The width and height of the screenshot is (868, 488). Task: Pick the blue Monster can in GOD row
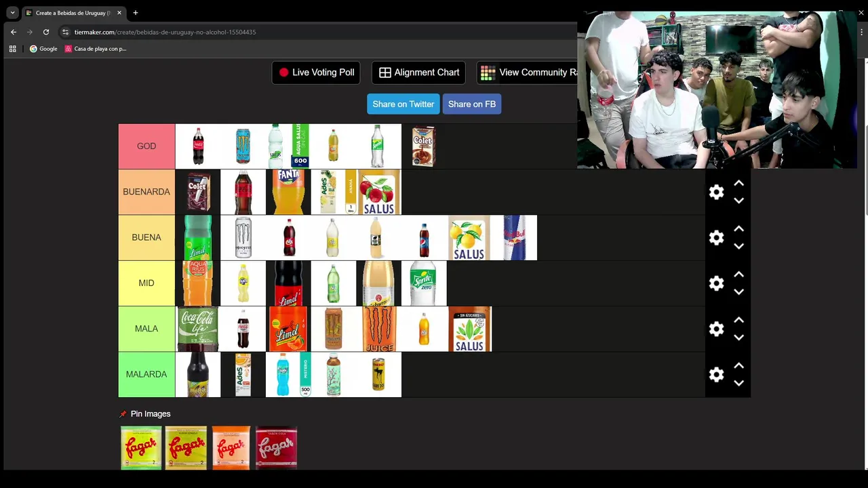[x=243, y=146]
